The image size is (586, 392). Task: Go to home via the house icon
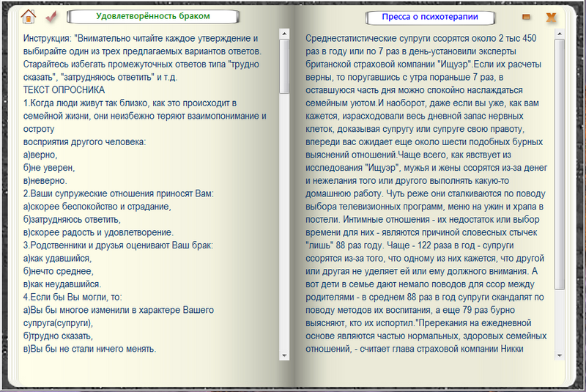[x=29, y=16]
